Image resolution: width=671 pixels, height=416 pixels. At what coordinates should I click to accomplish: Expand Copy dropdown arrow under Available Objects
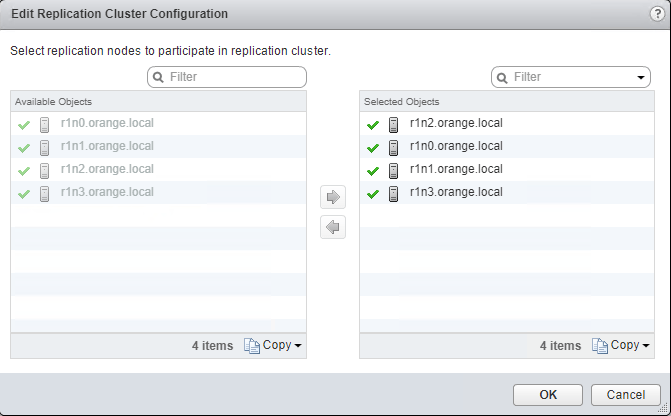tap(298, 346)
